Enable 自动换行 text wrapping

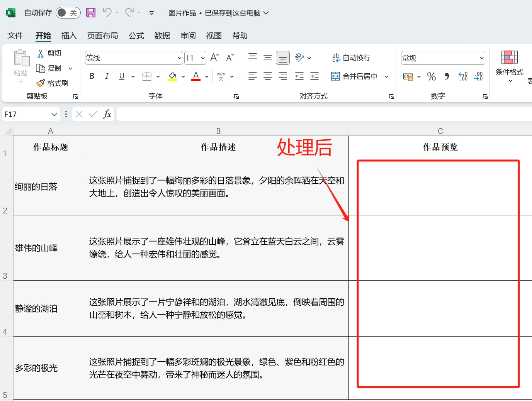click(351, 58)
